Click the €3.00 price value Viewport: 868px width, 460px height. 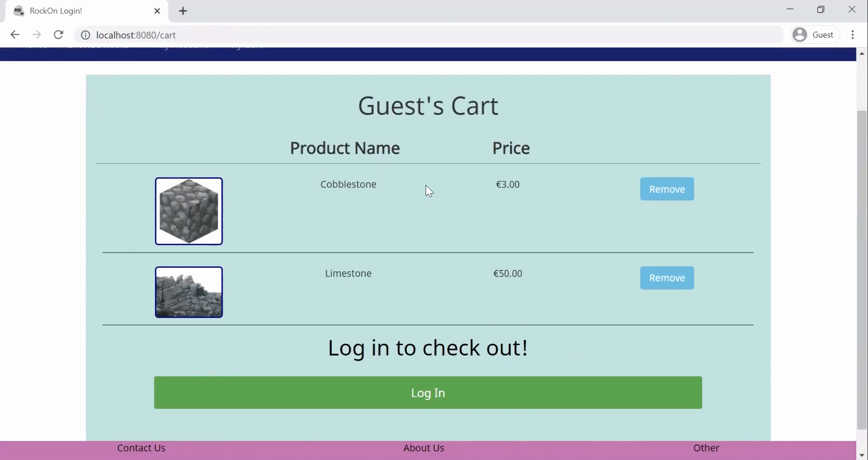[508, 184]
